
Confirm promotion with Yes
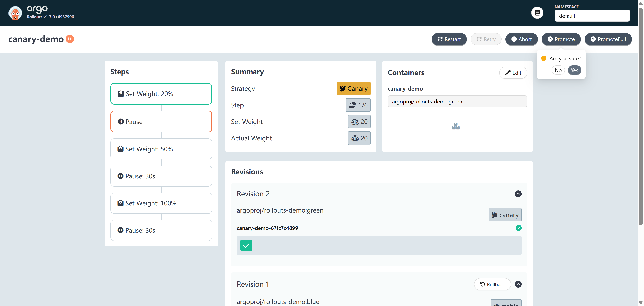tap(574, 70)
